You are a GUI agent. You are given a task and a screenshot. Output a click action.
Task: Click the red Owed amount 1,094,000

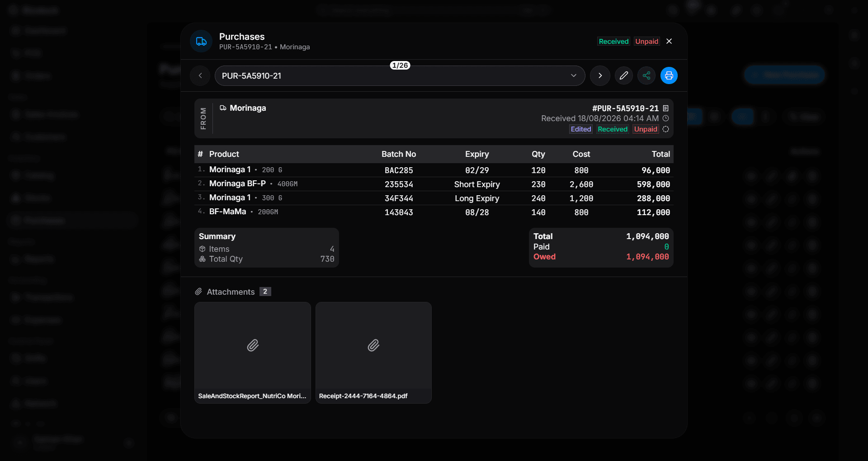(647, 257)
